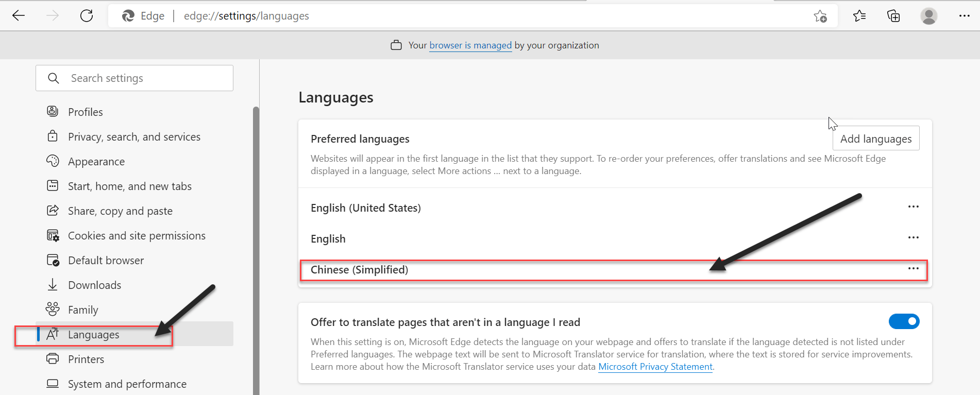This screenshot has height=395, width=980.
Task: Open Start, home, and new tabs settings
Action: coord(129,186)
